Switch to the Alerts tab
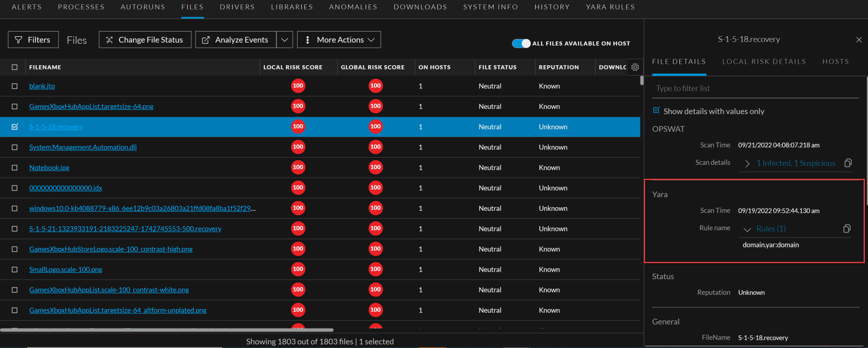 click(27, 7)
